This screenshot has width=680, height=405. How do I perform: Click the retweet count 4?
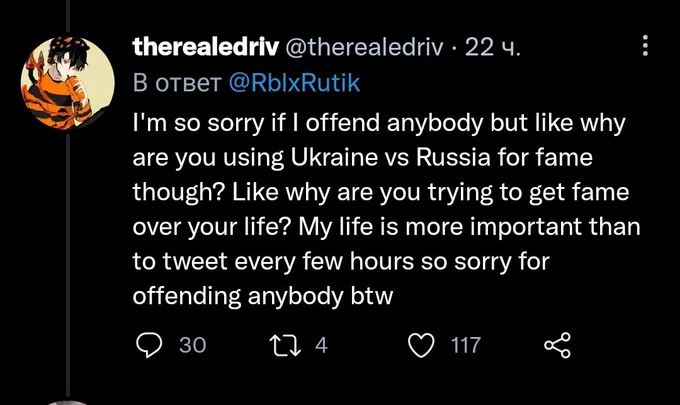(x=321, y=346)
